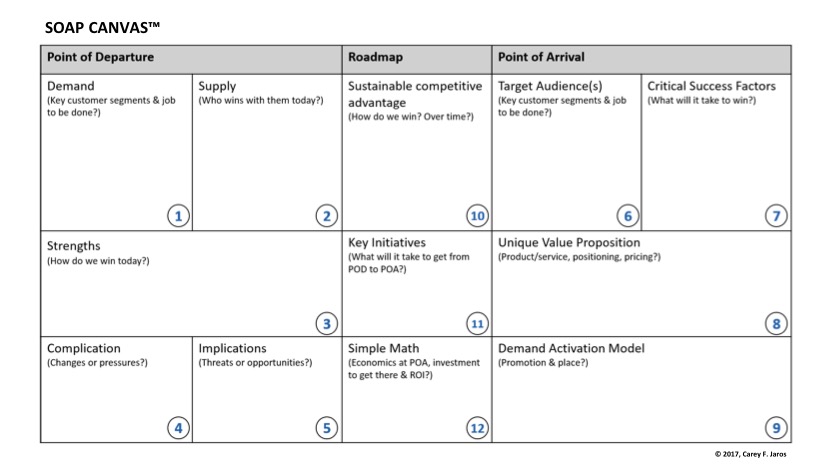831x468 pixels.
Task: Select the circled number 9 badge
Action: [x=776, y=428]
